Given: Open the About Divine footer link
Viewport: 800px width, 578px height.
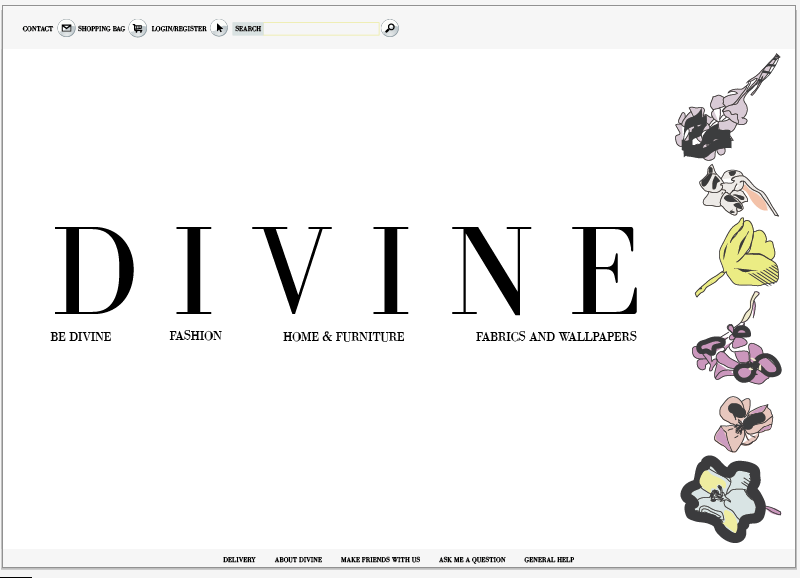Looking at the screenshot, I should 298,560.
